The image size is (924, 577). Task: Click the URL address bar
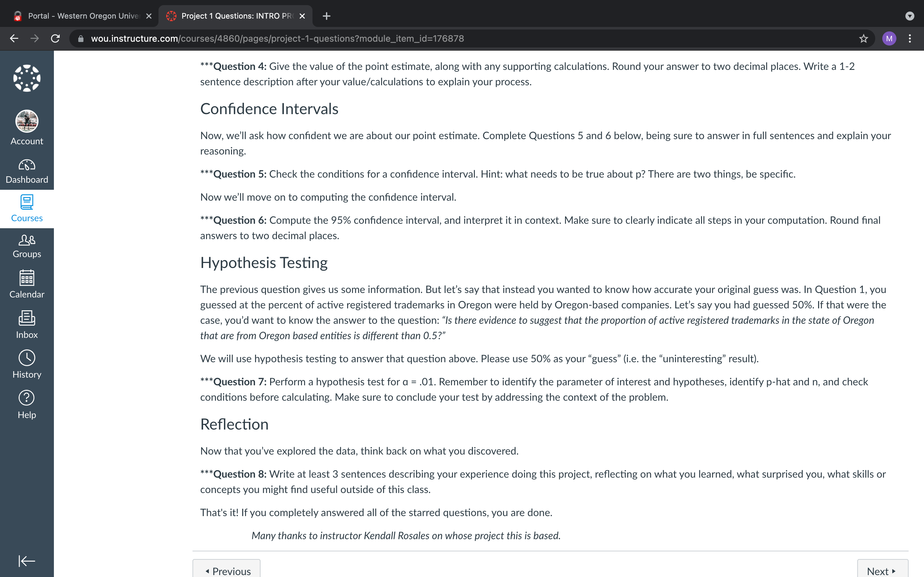click(458, 38)
